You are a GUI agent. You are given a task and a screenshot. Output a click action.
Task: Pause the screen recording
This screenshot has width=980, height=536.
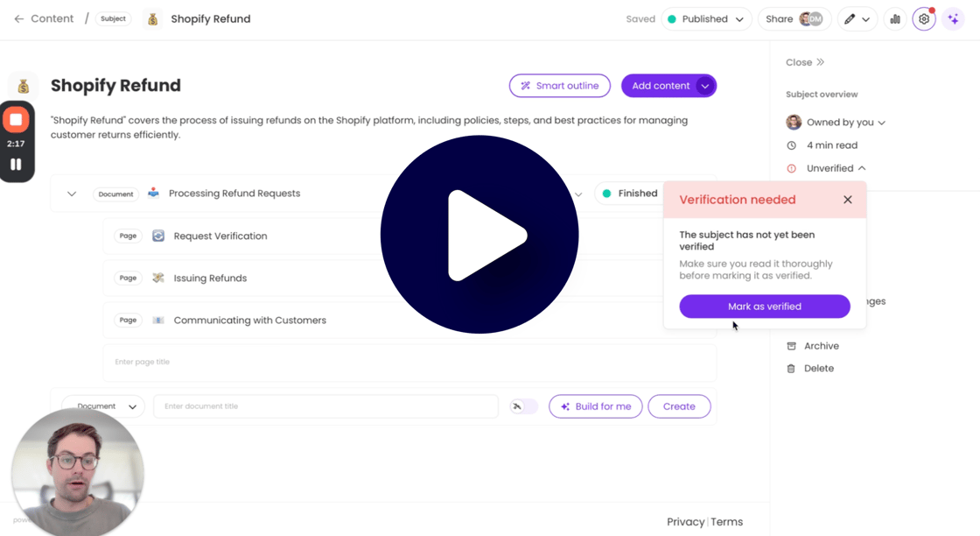point(16,164)
